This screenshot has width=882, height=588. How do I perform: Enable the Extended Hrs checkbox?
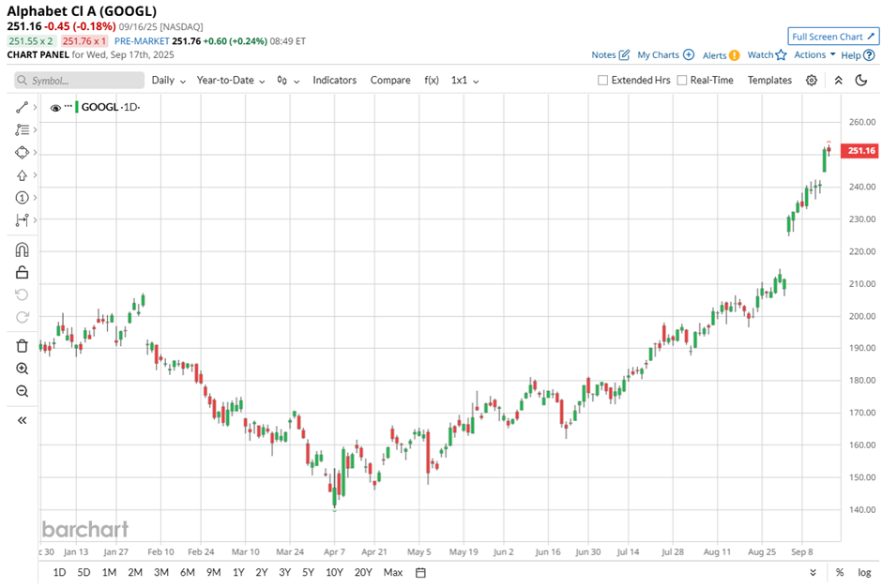tap(602, 81)
